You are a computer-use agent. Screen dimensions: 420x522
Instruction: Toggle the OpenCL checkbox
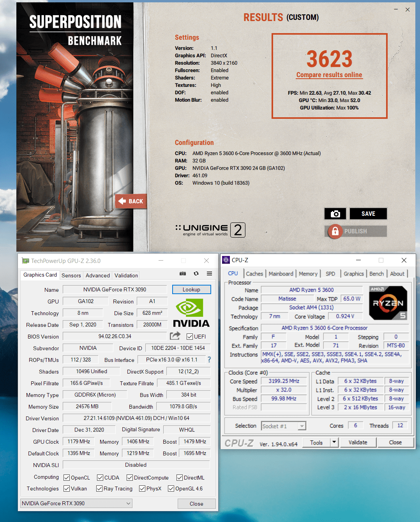coord(67,478)
